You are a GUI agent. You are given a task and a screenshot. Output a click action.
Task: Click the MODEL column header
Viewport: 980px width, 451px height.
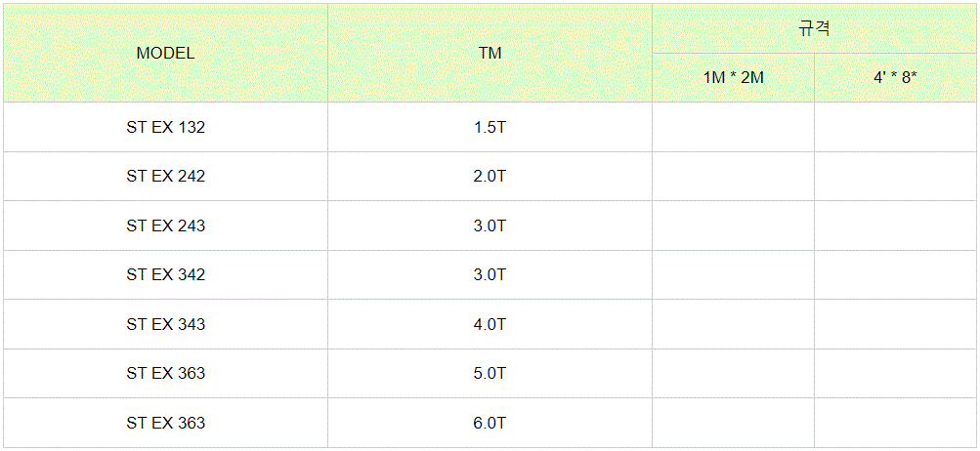[166, 53]
